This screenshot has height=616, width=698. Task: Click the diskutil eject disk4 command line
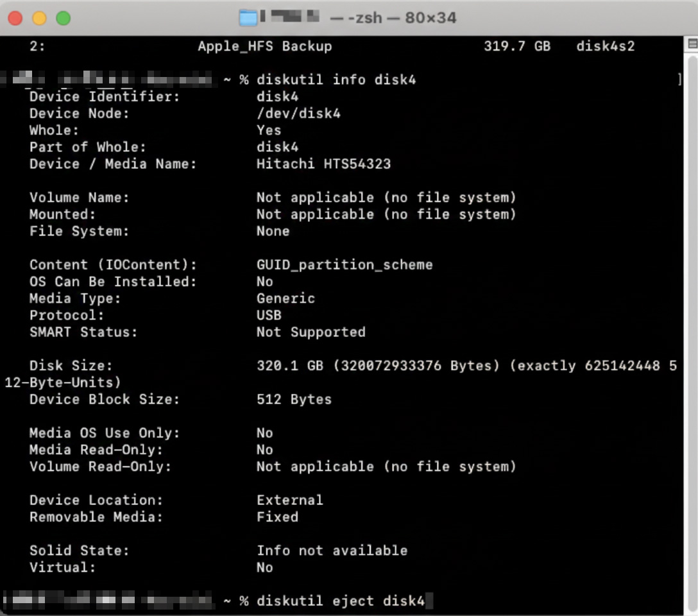pos(334,601)
